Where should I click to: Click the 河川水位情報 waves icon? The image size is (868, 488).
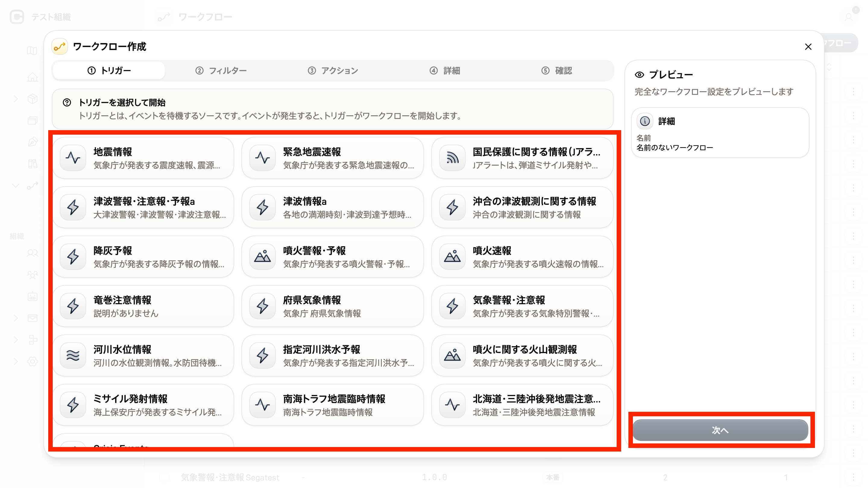[x=73, y=355]
